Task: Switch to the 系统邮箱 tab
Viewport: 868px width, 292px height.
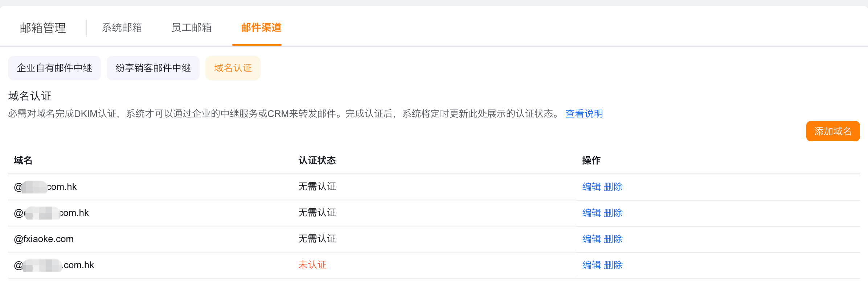Action: 122,28
